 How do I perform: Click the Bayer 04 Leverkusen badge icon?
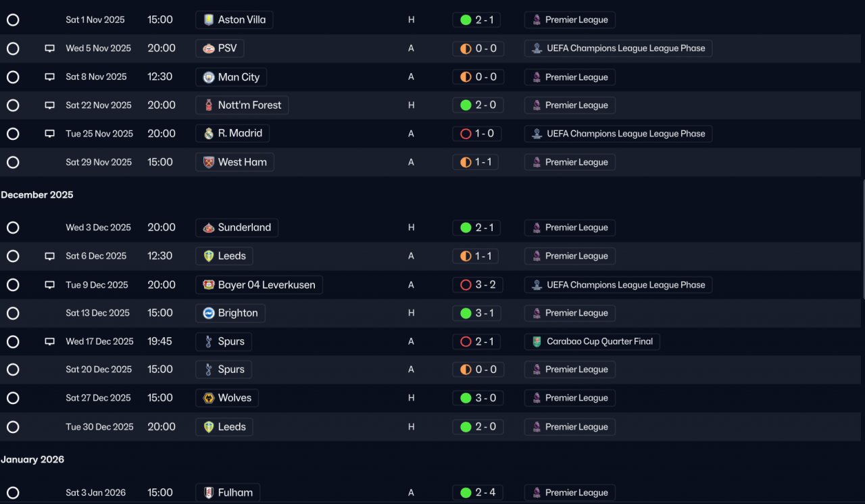[x=209, y=285]
